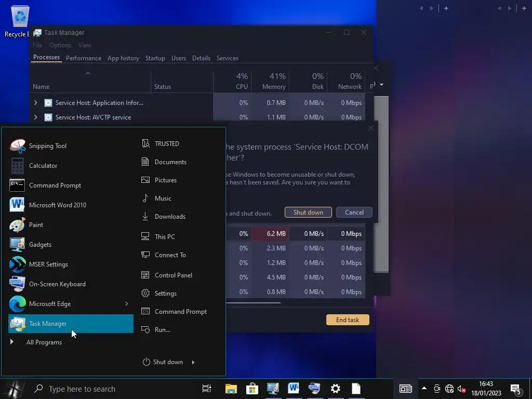Open MSER Settings app
The width and height of the screenshot is (532, 399).
(x=71, y=264)
